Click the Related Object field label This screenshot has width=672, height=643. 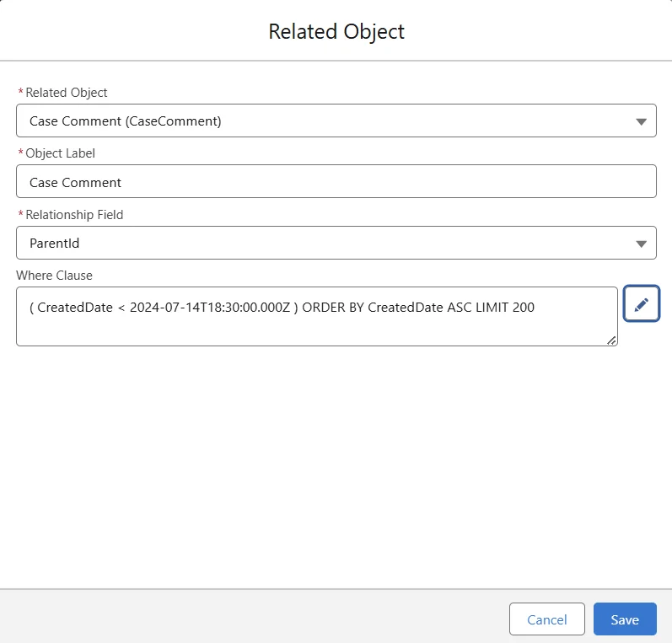coord(67,93)
